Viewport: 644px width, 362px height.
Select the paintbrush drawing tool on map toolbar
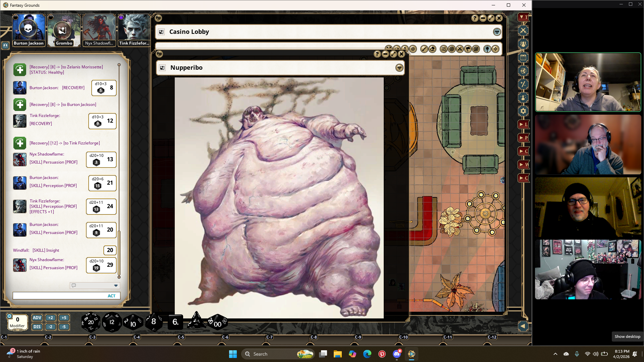424,49
